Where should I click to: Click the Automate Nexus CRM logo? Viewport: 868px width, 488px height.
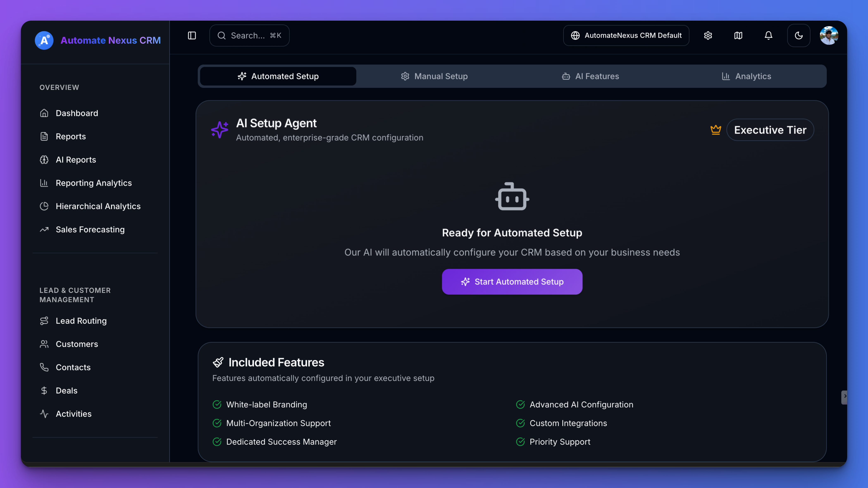[97, 40]
